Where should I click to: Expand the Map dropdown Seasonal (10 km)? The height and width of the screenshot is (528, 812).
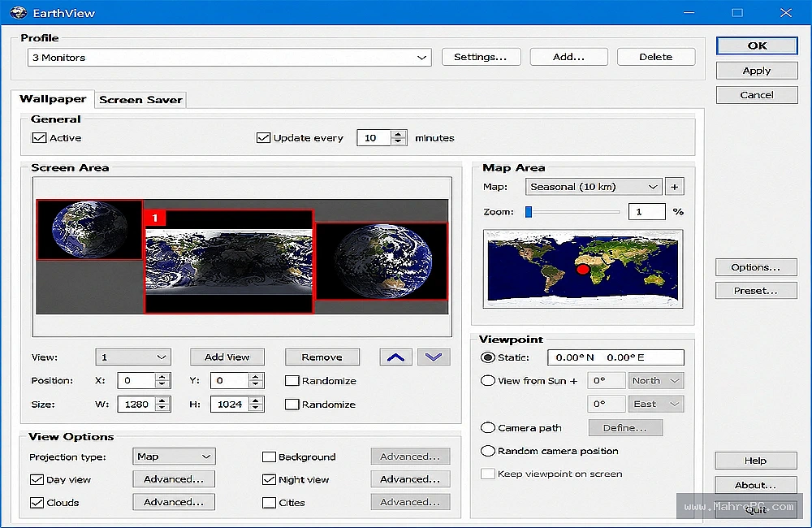594,187
